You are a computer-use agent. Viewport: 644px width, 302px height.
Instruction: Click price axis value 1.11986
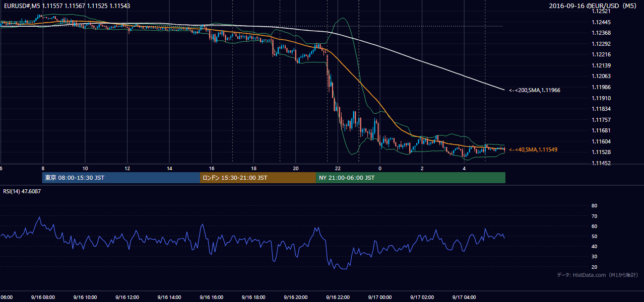coord(601,87)
